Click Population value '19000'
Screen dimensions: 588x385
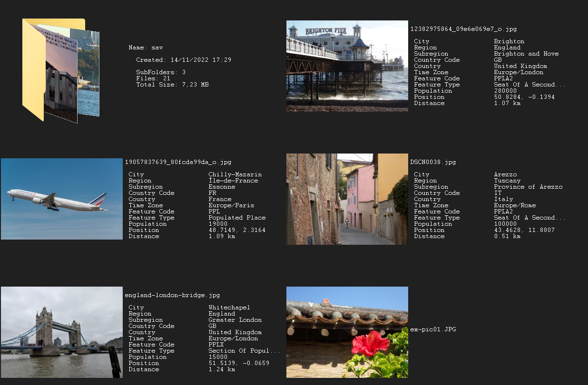point(218,224)
